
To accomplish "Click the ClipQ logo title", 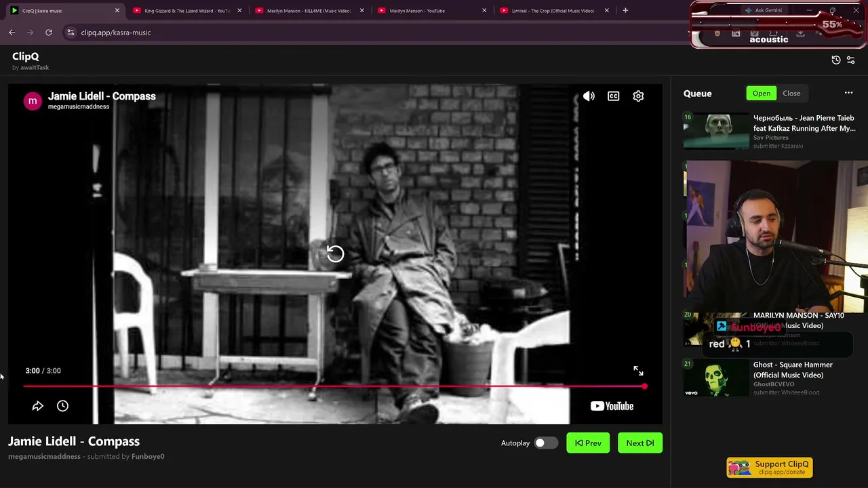I will pos(26,57).
